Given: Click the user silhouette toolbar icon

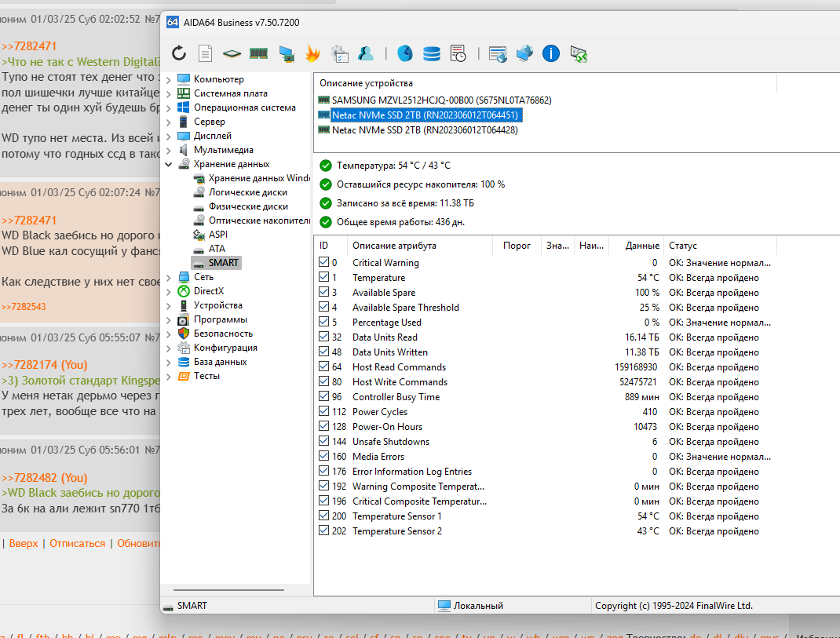Looking at the screenshot, I should pyautogui.click(x=366, y=53).
